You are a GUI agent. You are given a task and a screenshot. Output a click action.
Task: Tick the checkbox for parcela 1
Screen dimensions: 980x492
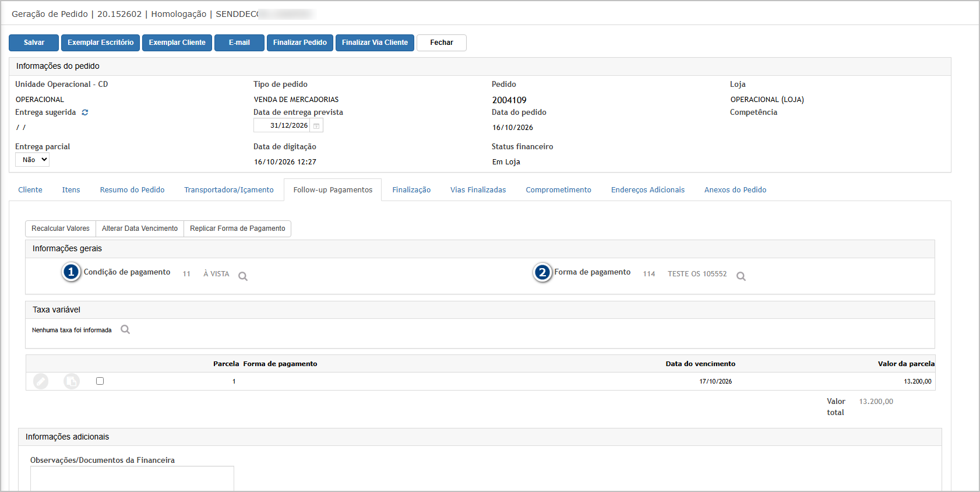pyautogui.click(x=100, y=381)
